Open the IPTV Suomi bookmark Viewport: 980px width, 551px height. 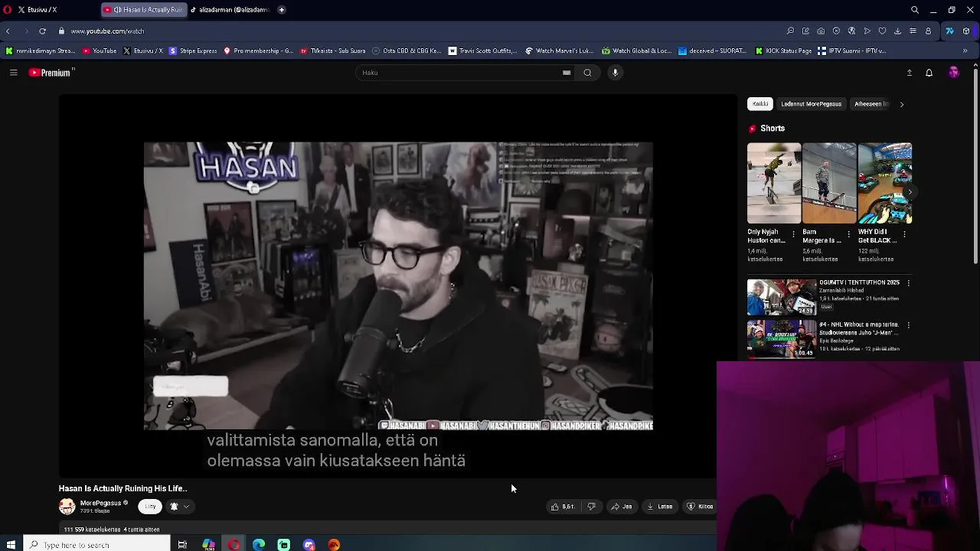[851, 51]
